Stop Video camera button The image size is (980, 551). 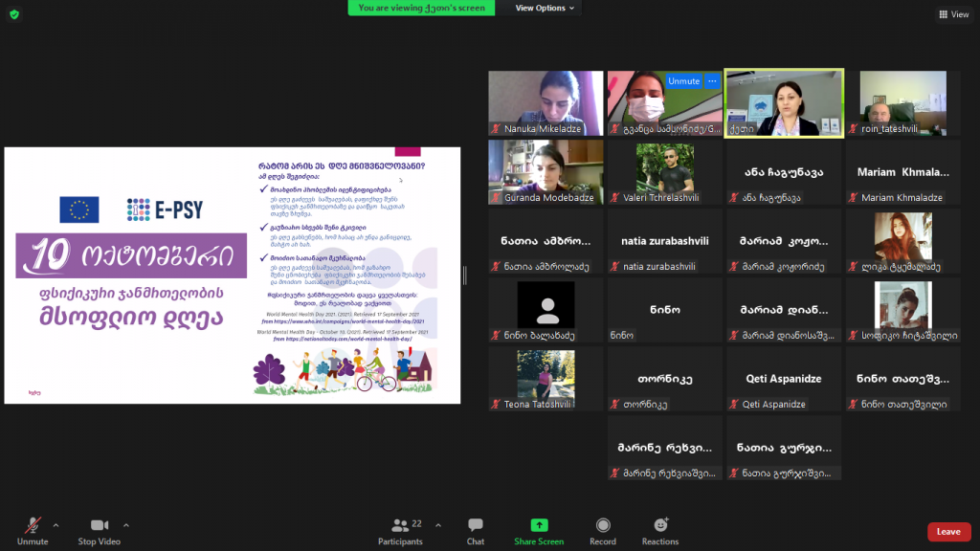point(100,532)
